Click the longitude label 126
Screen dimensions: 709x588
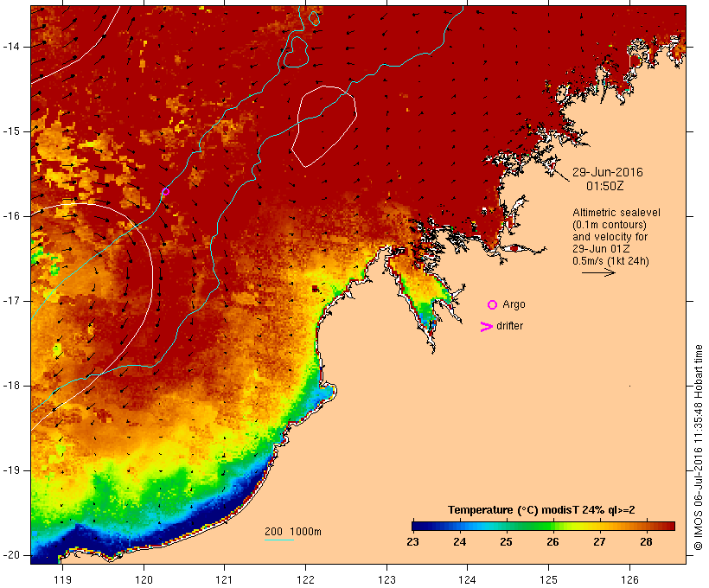click(x=629, y=580)
